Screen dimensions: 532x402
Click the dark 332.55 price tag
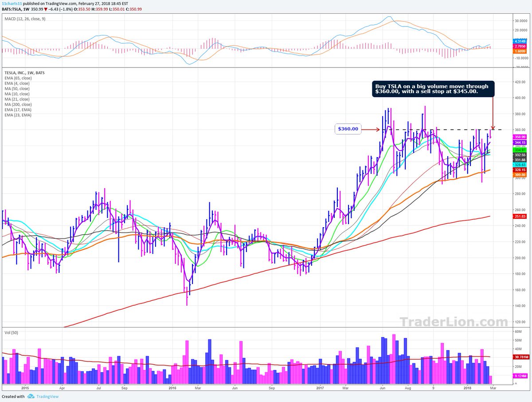click(x=520, y=155)
